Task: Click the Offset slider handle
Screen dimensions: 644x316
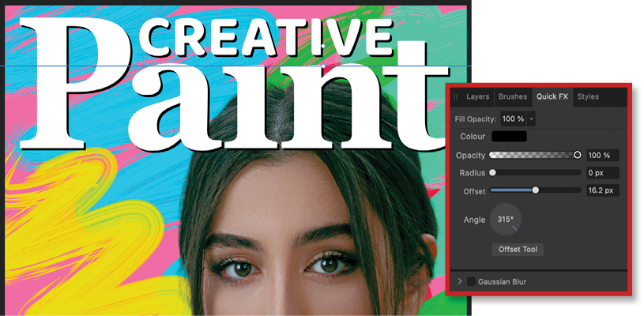Action: [536, 190]
